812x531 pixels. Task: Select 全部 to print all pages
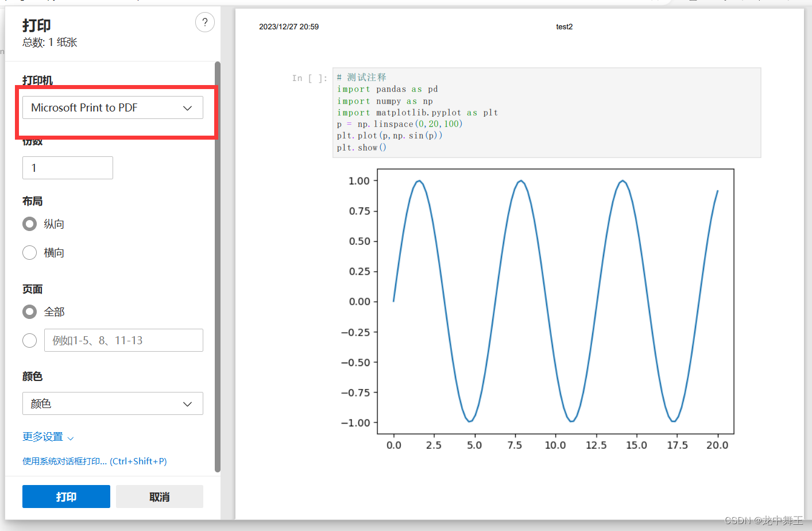coord(29,311)
